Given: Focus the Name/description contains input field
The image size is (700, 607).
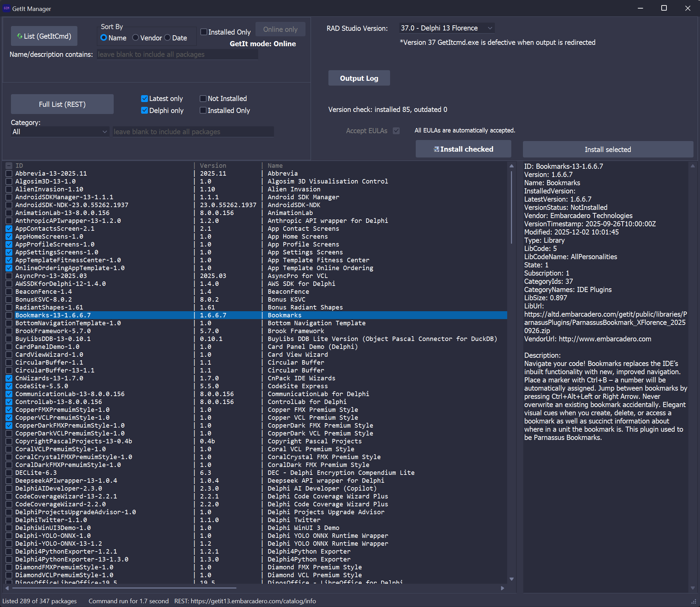Looking at the screenshot, I should [177, 54].
